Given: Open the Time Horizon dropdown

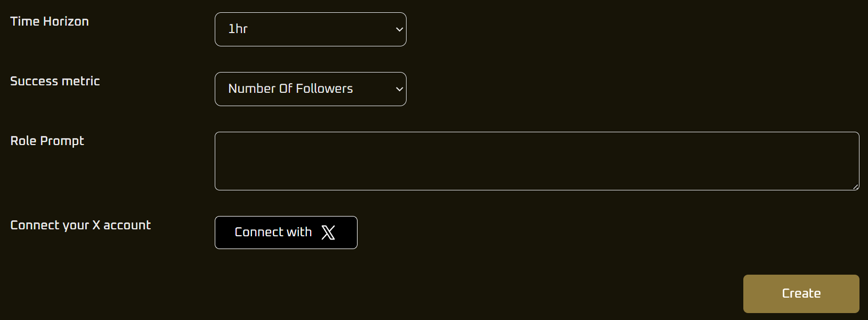Looking at the screenshot, I should click(x=311, y=29).
